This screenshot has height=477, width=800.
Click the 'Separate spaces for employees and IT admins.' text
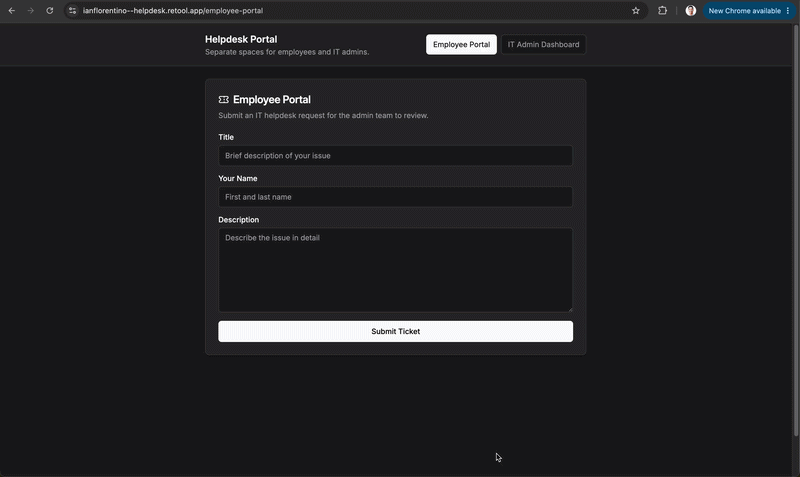[x=287, y=52]
